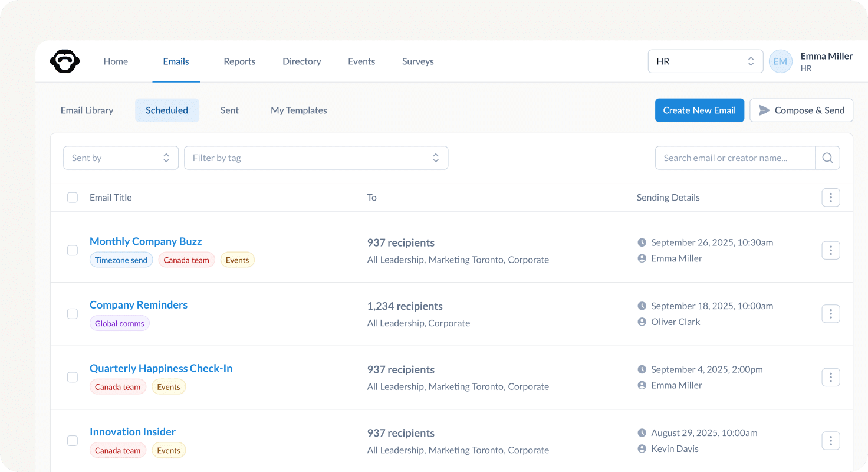Check the select-all checkbox in the table header
Viewport: 868px width, 472px height.
[72, 197]
